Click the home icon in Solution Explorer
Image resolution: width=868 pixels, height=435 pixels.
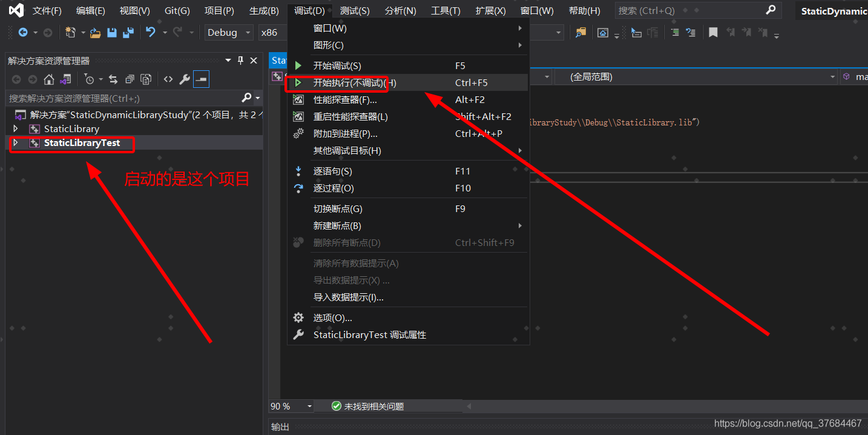click(49, 79)
